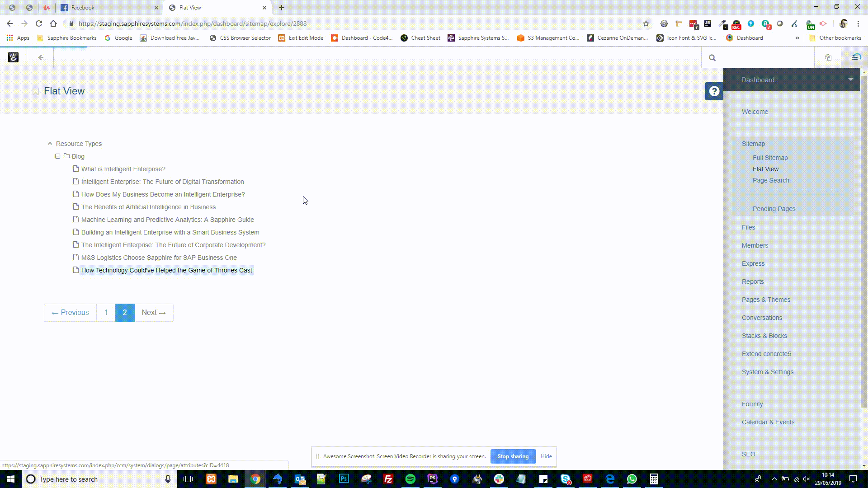
Task: Go to Previous page in pagination
Action: 70,313
